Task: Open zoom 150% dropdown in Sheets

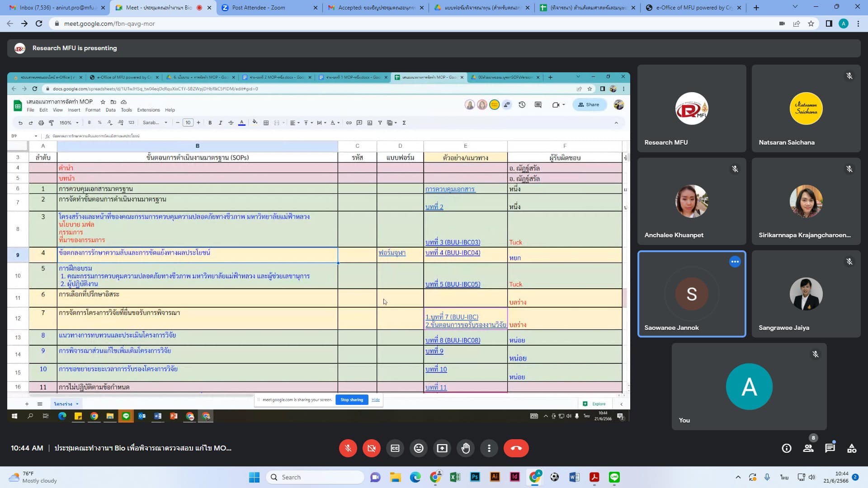Action: click(69, 123)
